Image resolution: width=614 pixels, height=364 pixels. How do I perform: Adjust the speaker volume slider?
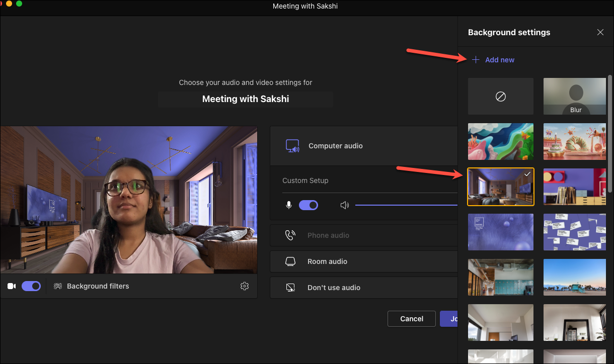tap(406, 205)
